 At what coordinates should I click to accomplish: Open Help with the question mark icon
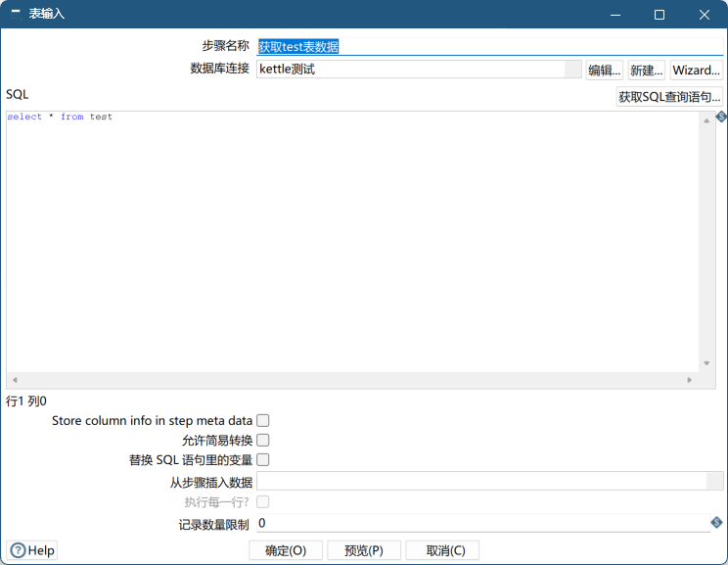18,550
